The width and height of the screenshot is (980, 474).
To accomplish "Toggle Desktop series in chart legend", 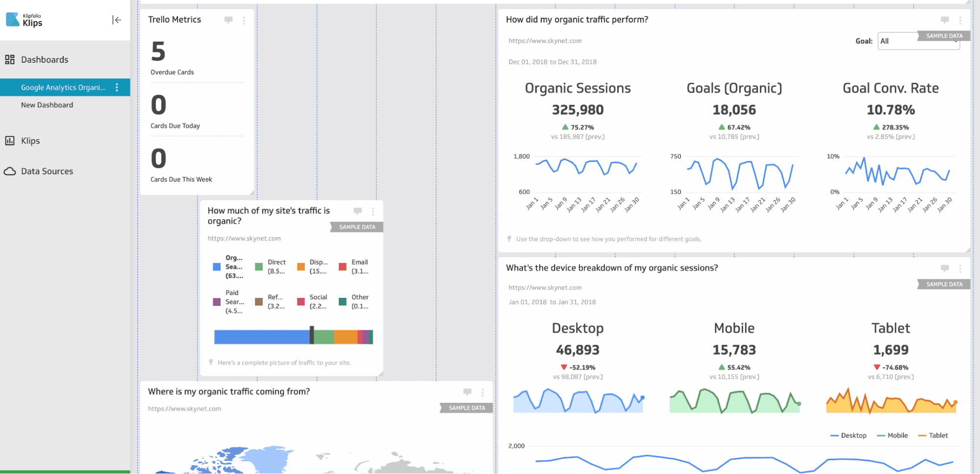I will 849,435.
